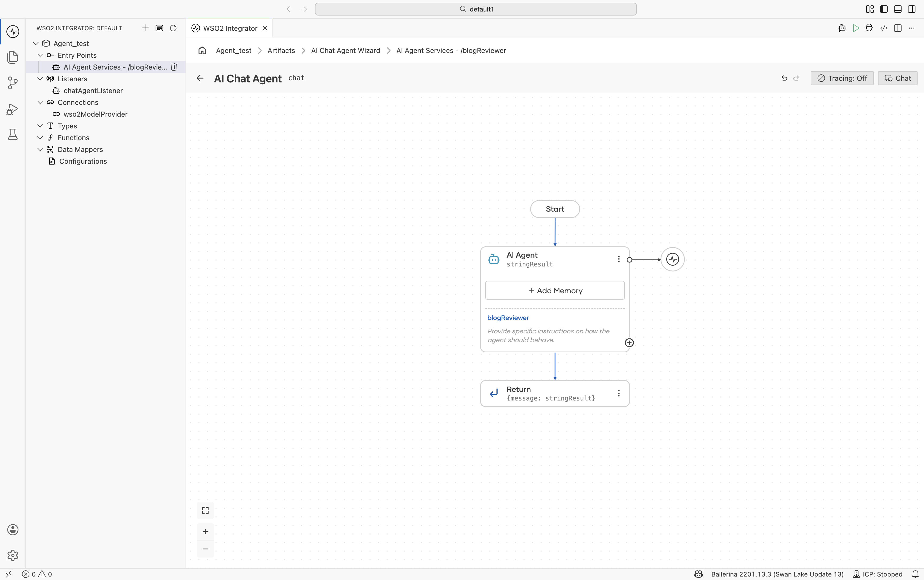Toggle the primary side bar
924x580 pixels.
(884, 9)
